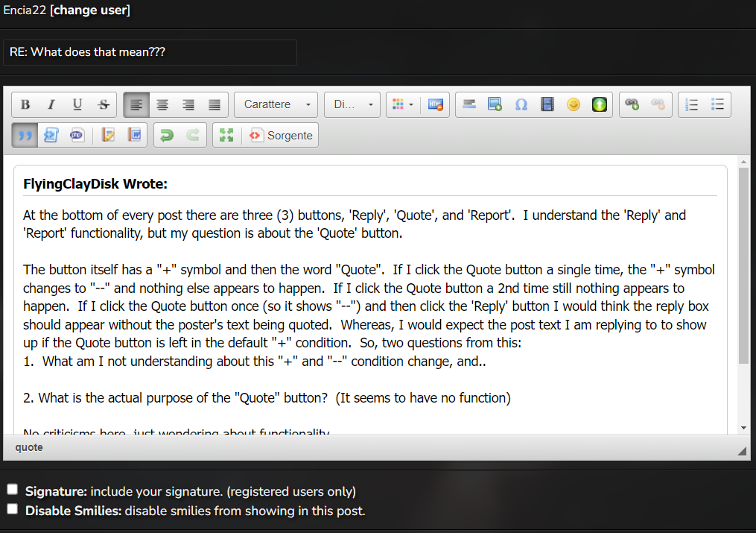The width and height of the screenshot is (756, 533).
Task: Select the 'quote' element path item
Action: coord(29,447)
